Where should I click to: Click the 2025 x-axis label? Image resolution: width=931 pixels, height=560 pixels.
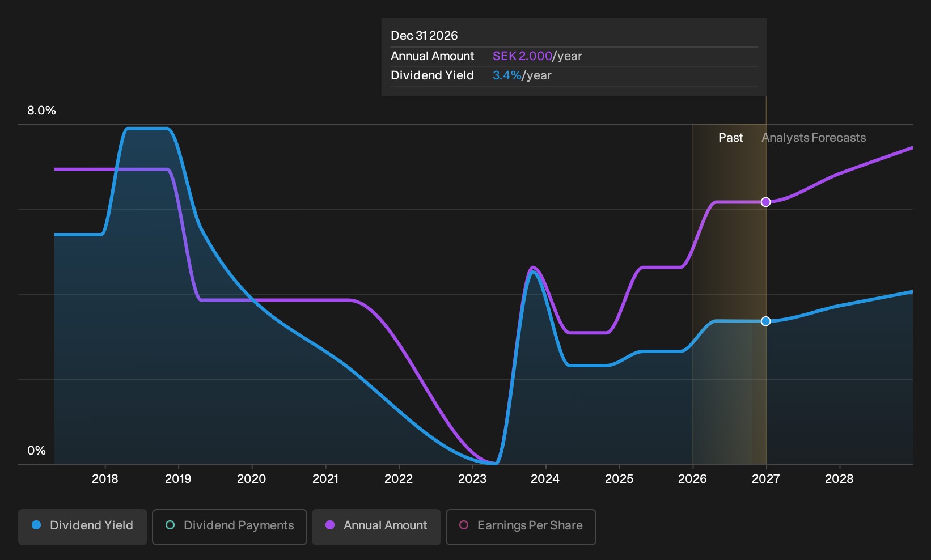619,479
